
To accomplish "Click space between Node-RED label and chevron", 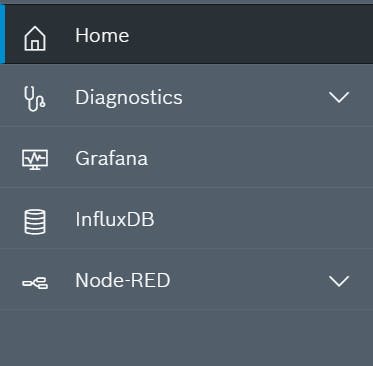I will 249,280.
